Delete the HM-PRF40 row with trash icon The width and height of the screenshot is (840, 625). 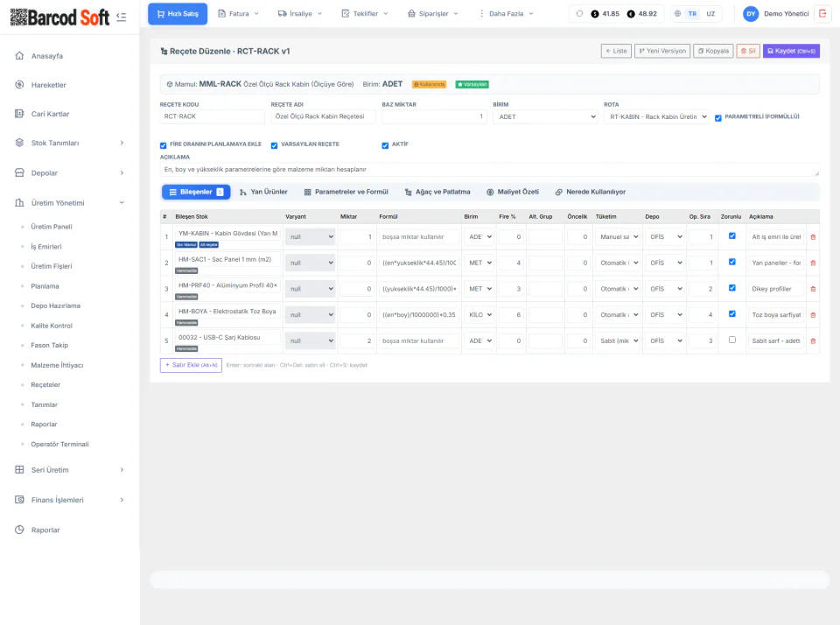pyautogui.click(x=813, y=289)
